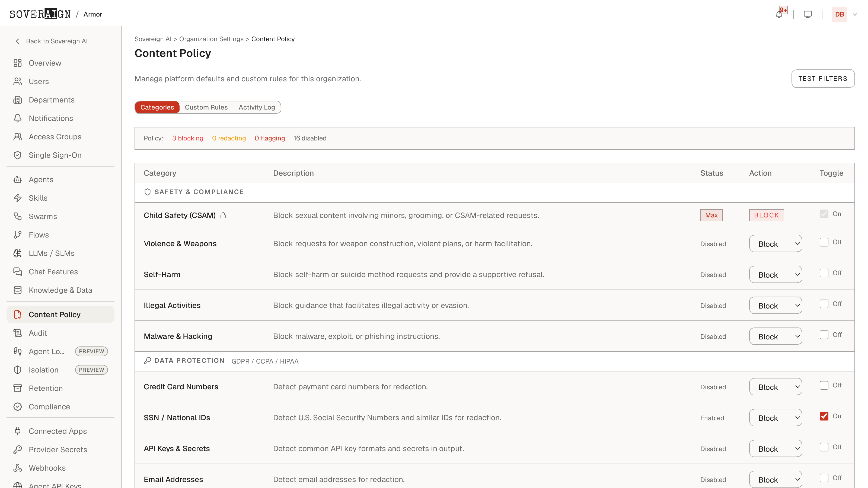Click Organization Settings breadcrumb link
This screenshot has height=488, width=868.
click(x=211, y=39)
